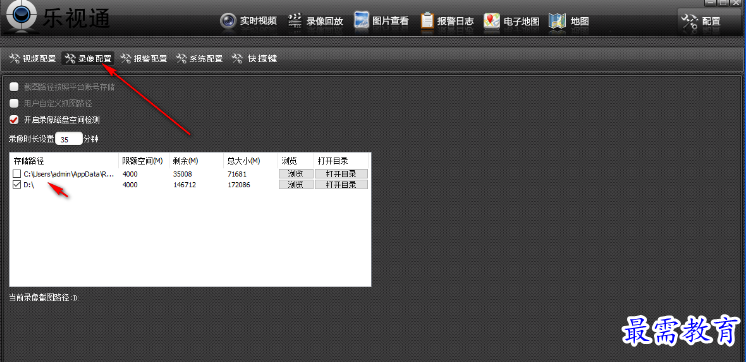Switch to the 系统配置 tab
This screenshot has height=362, width=746.
pos(199,59)
